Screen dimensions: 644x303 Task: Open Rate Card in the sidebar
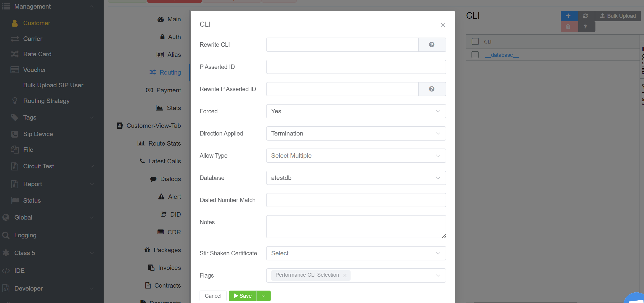coord(37,54)
